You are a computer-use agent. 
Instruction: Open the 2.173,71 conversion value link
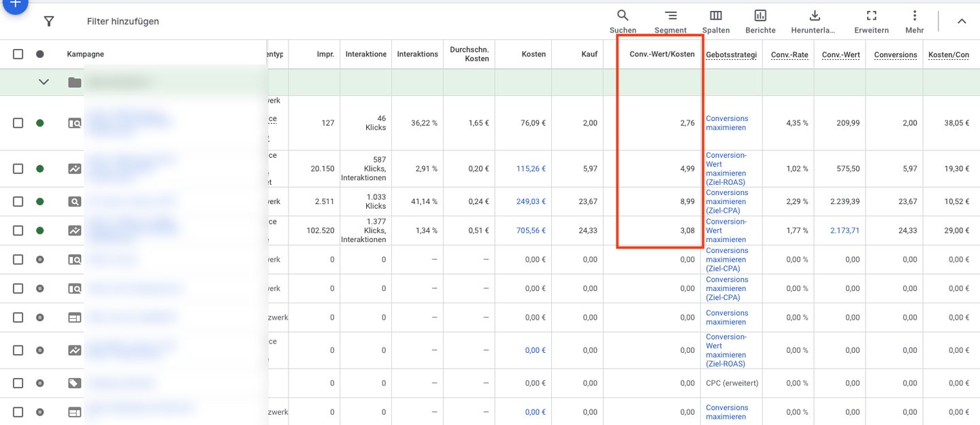(845, 231)
